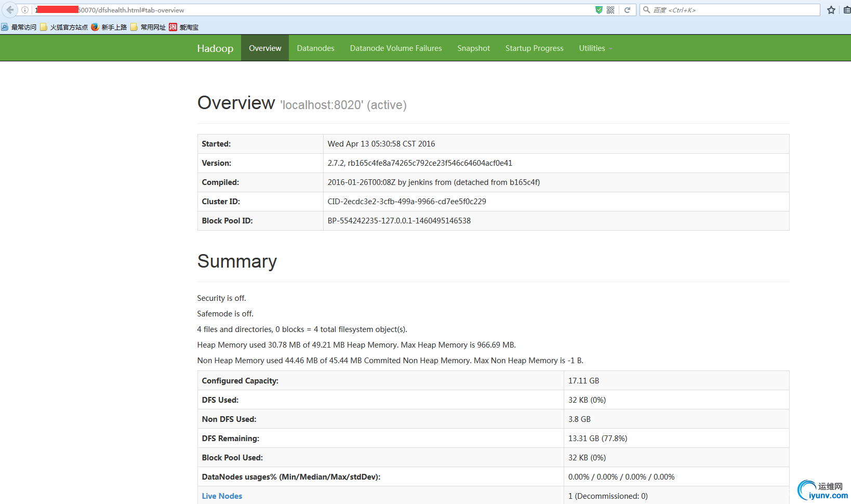The image size is (851, 504).
Task: Select Configured Capacity value 17.11 GB
Action: pos(583,381)
